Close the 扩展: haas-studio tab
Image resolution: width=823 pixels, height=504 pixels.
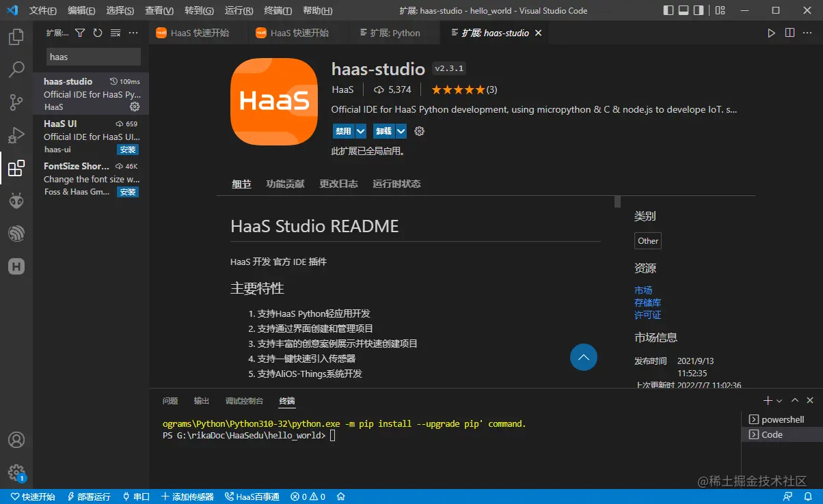[x=538, y=33]
